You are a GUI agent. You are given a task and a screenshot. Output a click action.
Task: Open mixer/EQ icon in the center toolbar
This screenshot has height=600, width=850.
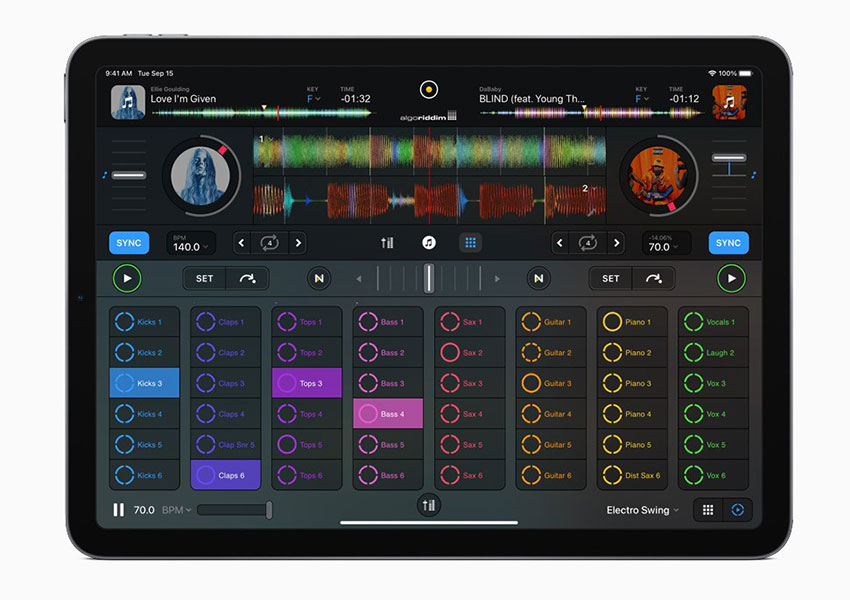point(387,243)
